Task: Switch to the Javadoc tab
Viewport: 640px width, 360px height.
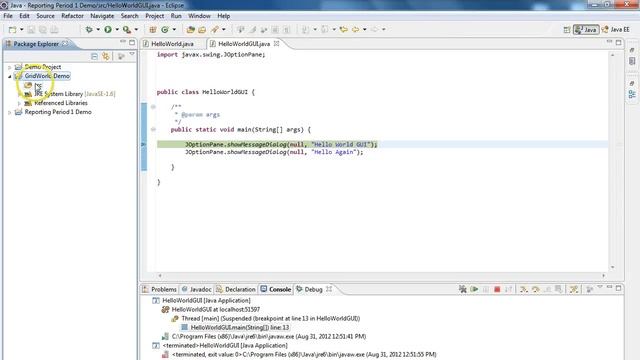Action: (196, 289)
